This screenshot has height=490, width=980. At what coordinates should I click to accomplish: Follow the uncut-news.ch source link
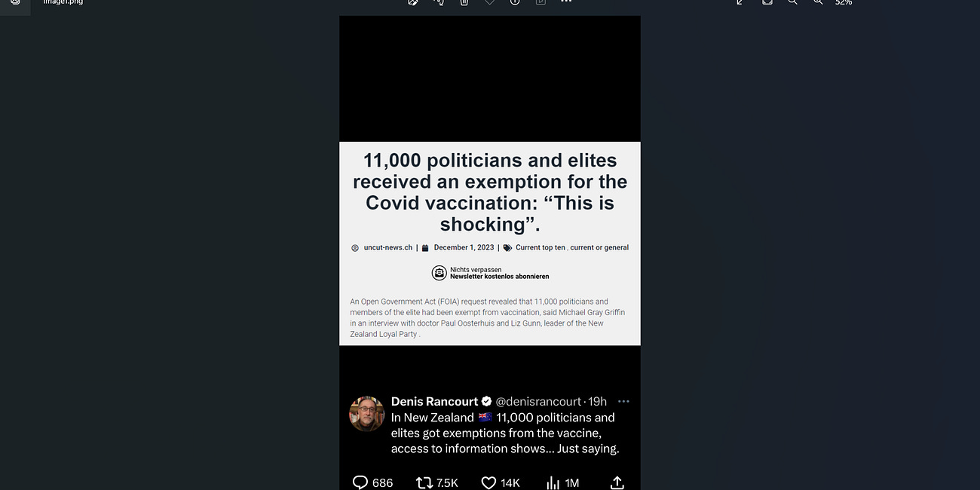tap(387, 247)
